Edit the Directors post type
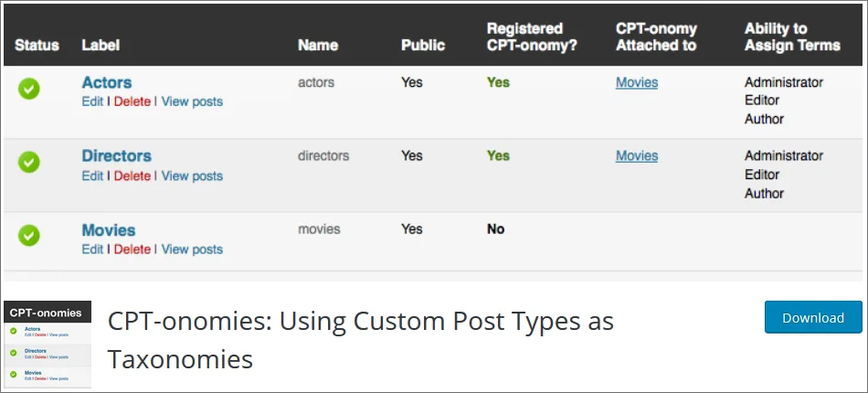The height and width of the screenshot is (393, 868). point(92,176)
